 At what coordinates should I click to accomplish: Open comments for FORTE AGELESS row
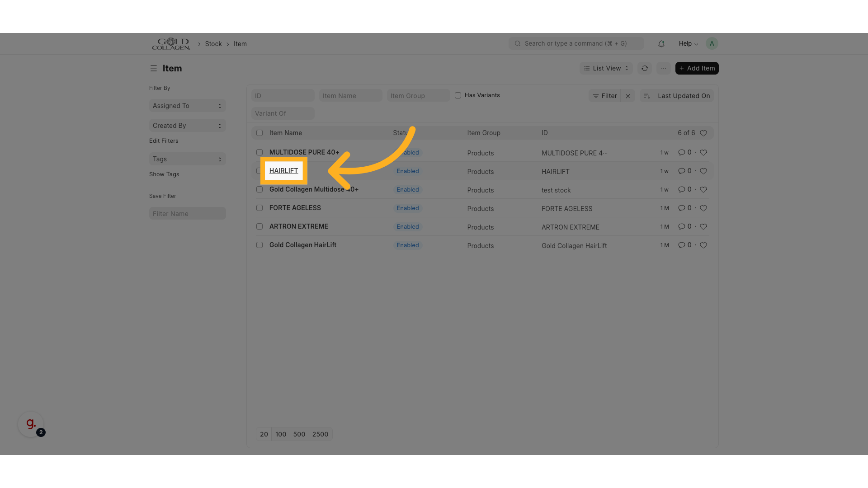pos(684,208)
